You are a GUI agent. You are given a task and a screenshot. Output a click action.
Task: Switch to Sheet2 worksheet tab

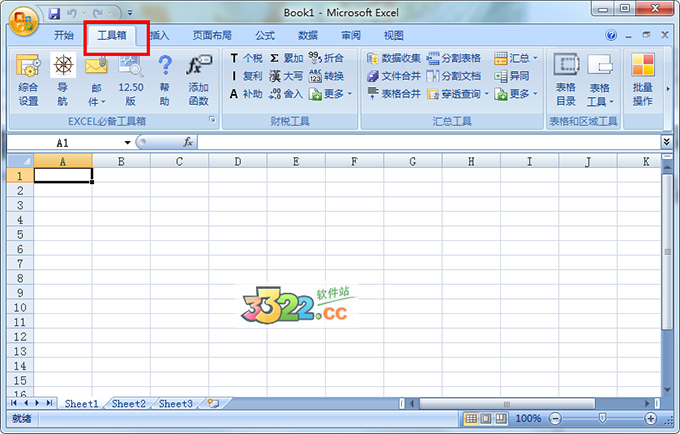pos(129,404)
